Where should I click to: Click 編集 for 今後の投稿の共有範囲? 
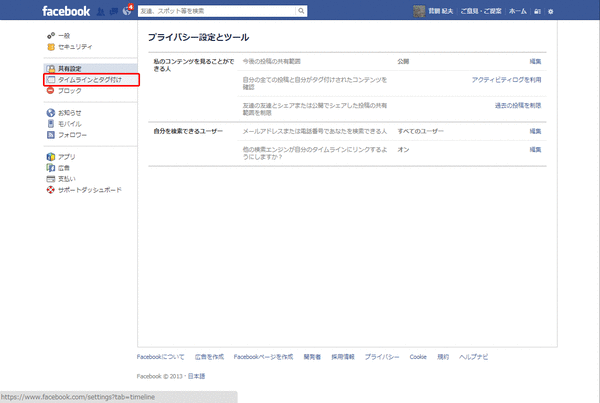(x=535, y=61)
